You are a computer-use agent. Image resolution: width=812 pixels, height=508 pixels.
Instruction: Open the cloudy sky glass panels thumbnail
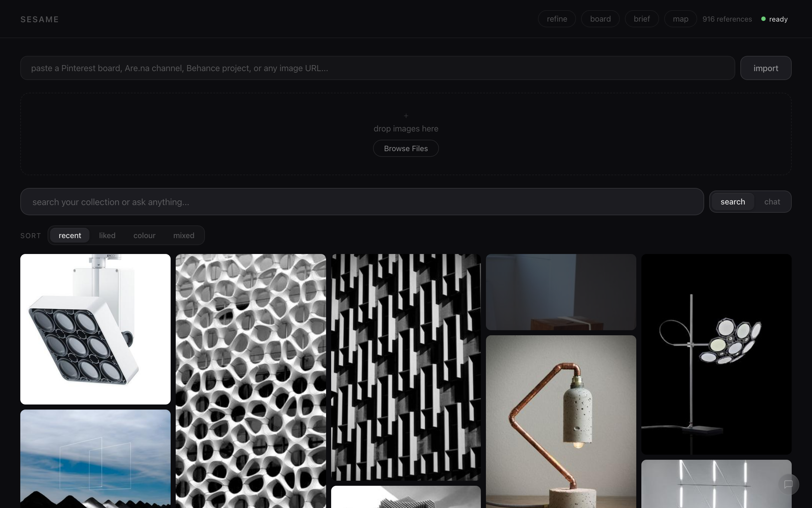point(95,458)
